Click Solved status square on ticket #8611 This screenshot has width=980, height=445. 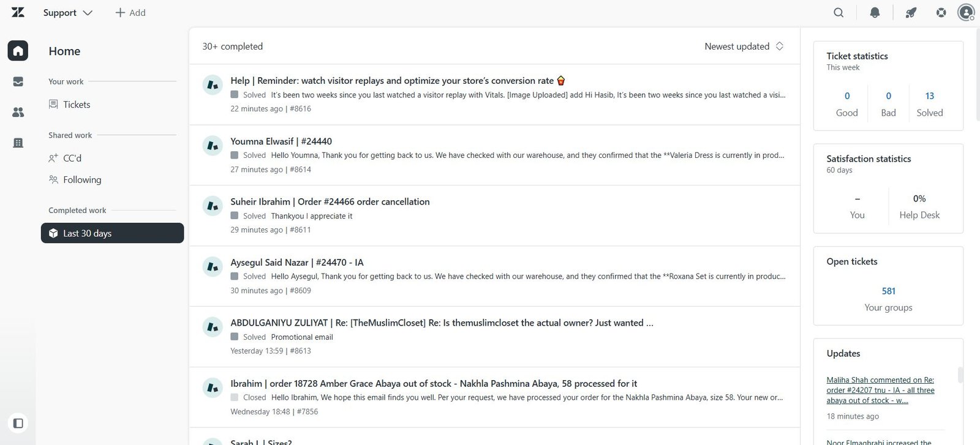235,216
